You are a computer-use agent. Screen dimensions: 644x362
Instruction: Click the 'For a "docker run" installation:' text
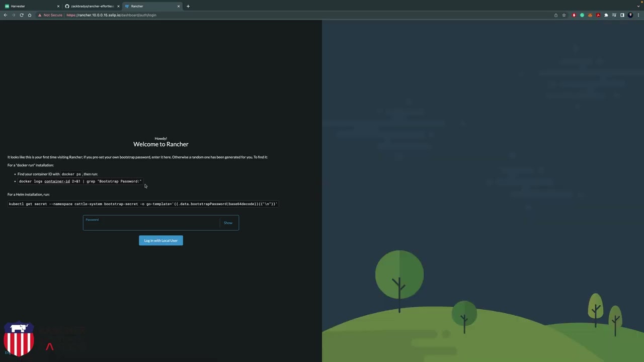(31, 165)
